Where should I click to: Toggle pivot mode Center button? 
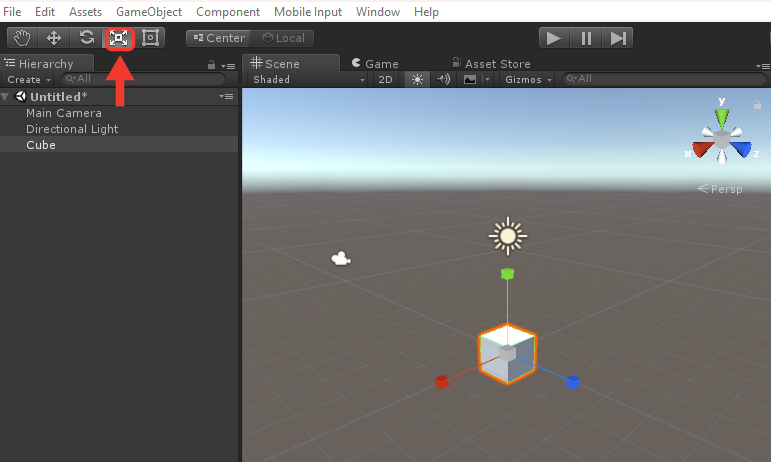pos(218,38)
